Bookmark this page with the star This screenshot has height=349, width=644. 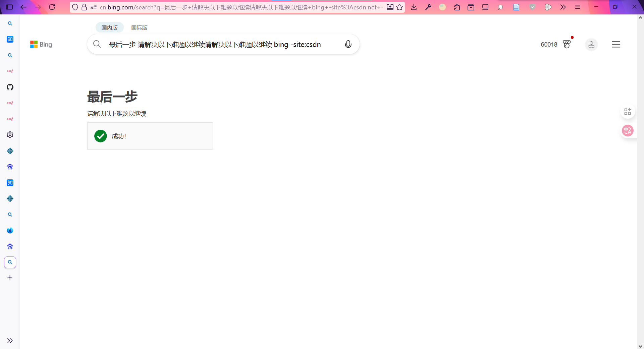pyautogui.click(x=399, y=7)
